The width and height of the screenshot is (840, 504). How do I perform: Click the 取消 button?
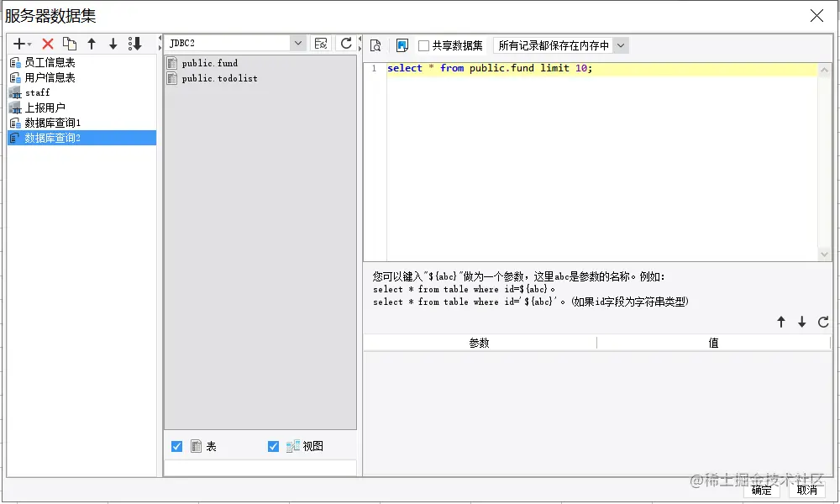[x=806, y=490]
